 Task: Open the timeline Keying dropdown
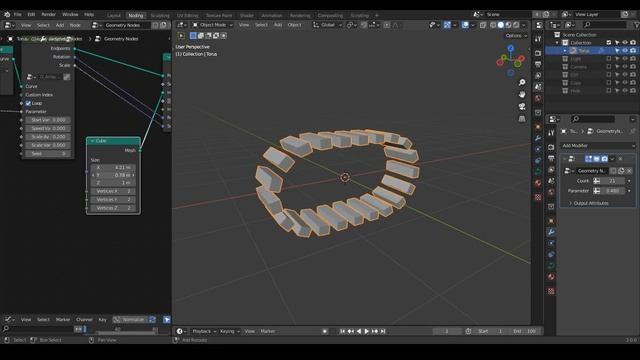pyautogui.click(x=229, y=331)
